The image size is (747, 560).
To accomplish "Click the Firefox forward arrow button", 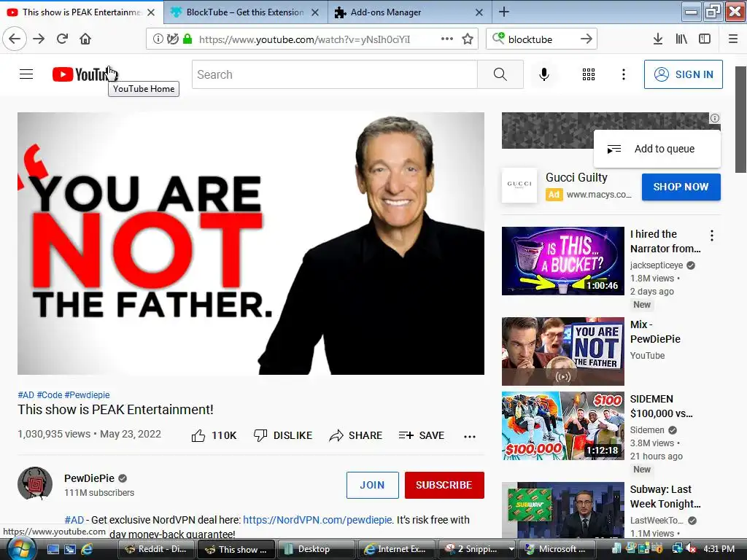I will (x=39, y=39).
